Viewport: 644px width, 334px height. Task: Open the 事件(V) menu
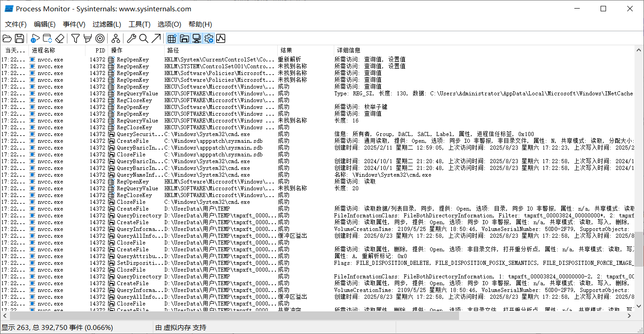pos(74,24)
